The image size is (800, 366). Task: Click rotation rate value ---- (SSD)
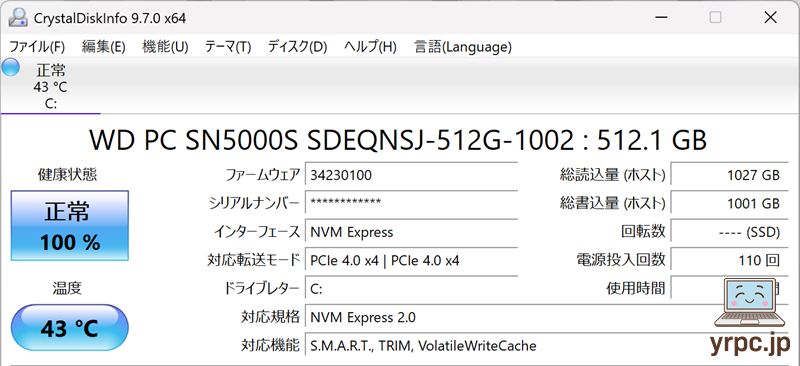coord(730,232)
